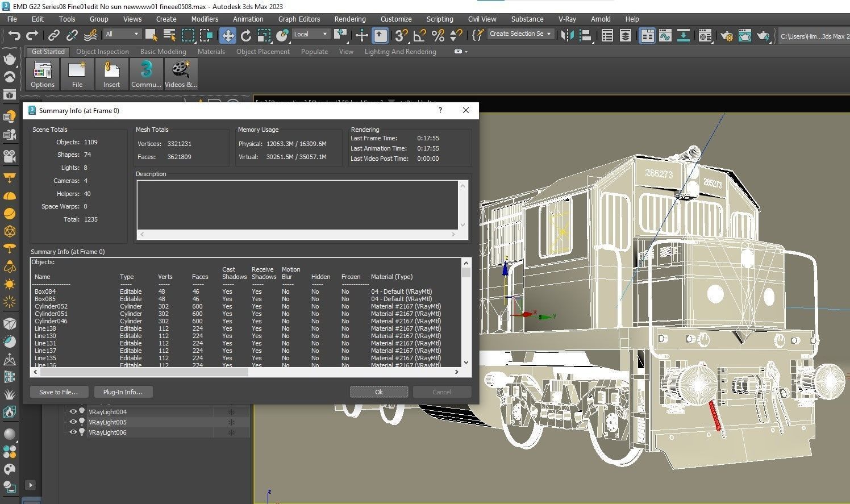
Task: Open the project path field in toolbar
Action: [x=814, y=36]
